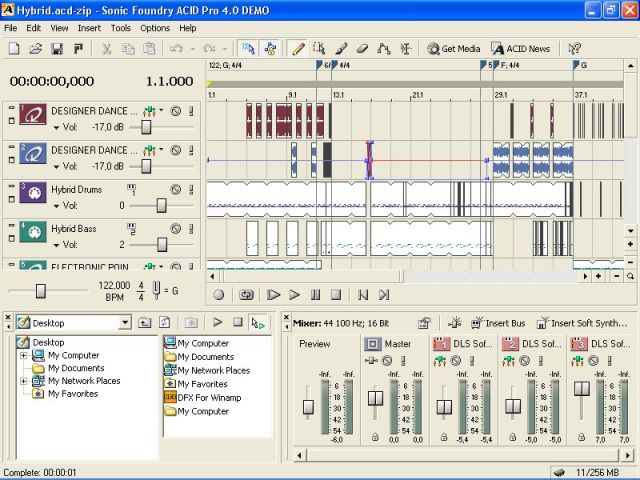Stop playback with the Stop button
This screenshot has height=480, width=640.
point(336,295)
